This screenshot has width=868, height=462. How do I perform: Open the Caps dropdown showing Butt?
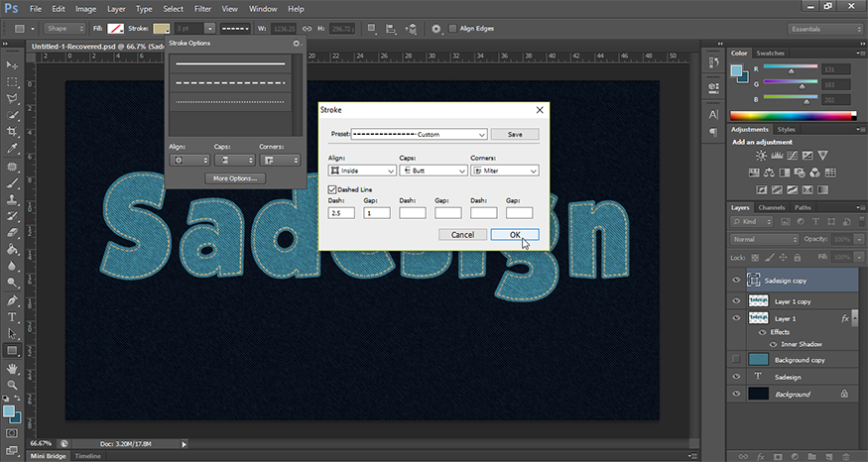point(434,171)
